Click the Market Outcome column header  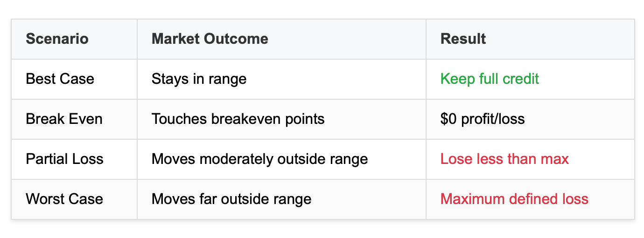(281, 39)
